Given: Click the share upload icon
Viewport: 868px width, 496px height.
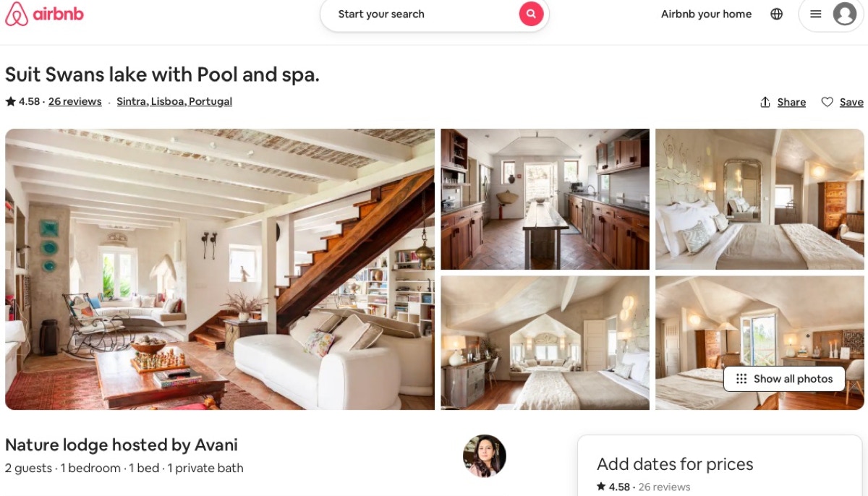Looking at the screenshot, I should pyautogui.click(x=765, y=102).
